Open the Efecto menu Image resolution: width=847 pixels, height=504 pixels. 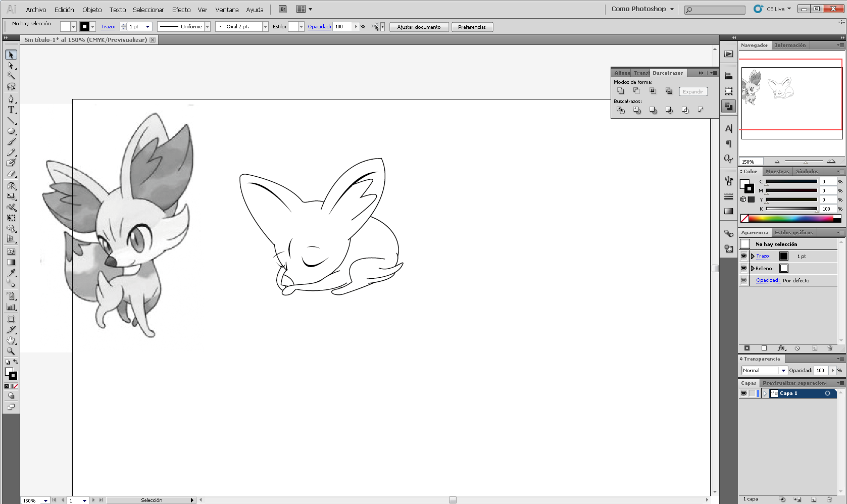[x=181, y=10]
